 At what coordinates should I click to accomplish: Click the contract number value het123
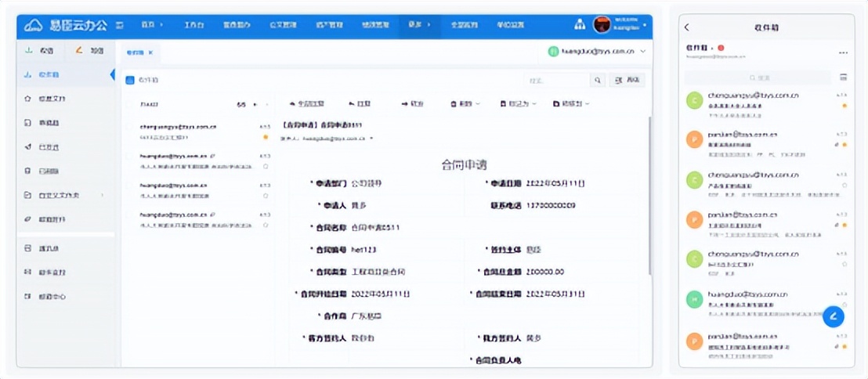tap(363, 250)
